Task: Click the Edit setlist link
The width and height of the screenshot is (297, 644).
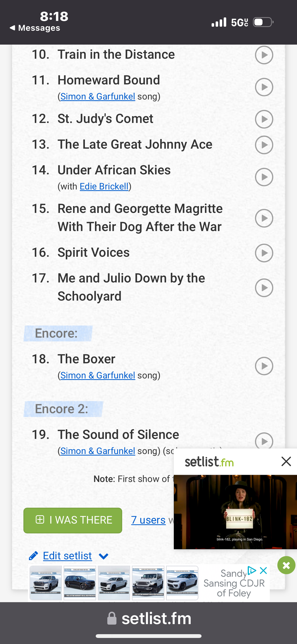Action: tap(67, 556)
